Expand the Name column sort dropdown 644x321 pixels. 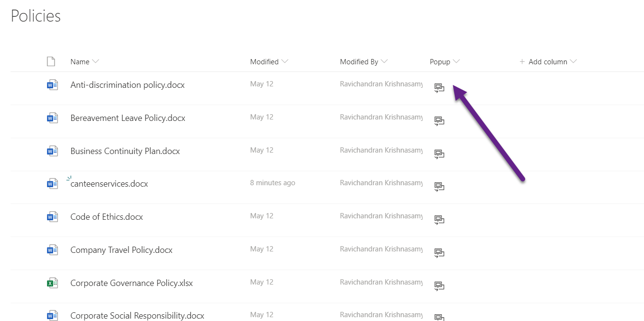click(95, 61)
